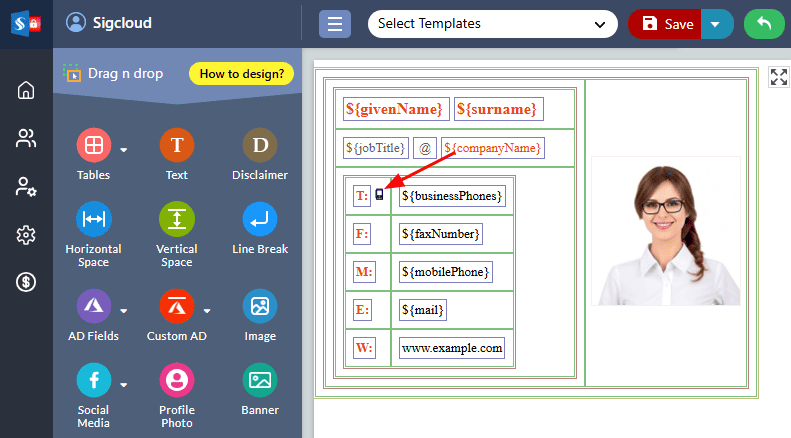
Task: Open the How to design? guide
Action: coord(241,73)
